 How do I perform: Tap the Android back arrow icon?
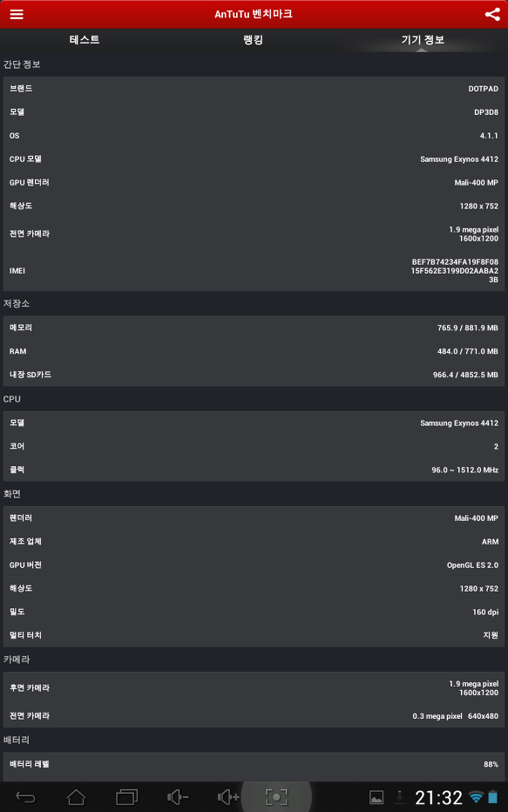[x=25, y=797]
